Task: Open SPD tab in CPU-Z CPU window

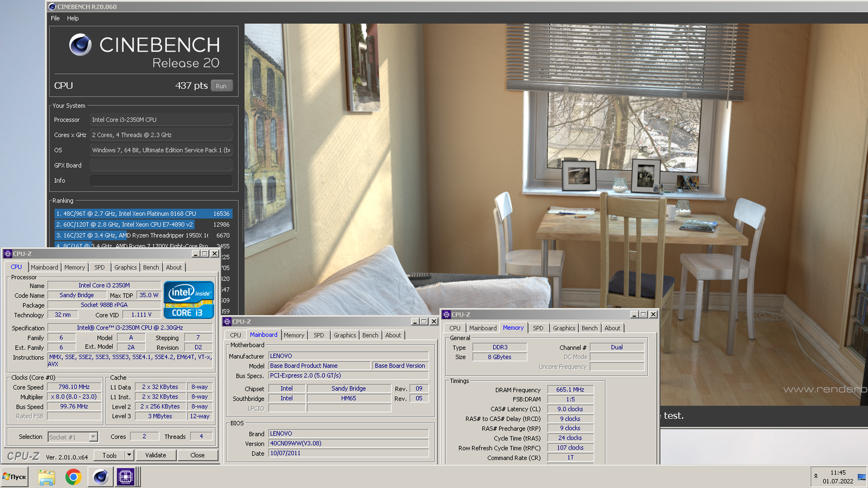Action: tap(99, 267)
